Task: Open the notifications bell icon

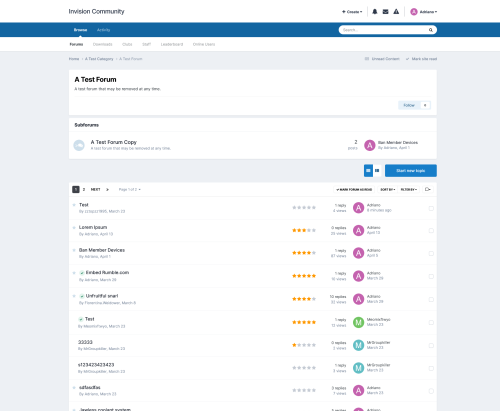Action: pyautogui.click(x=375, y=12)
